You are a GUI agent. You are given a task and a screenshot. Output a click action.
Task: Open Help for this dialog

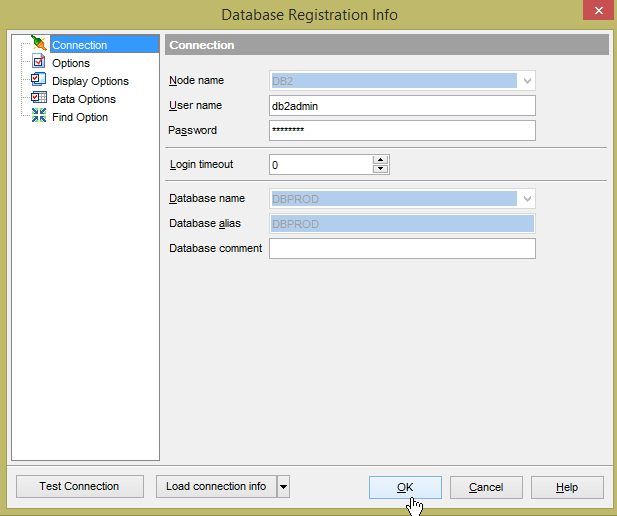tap(567, 487)
